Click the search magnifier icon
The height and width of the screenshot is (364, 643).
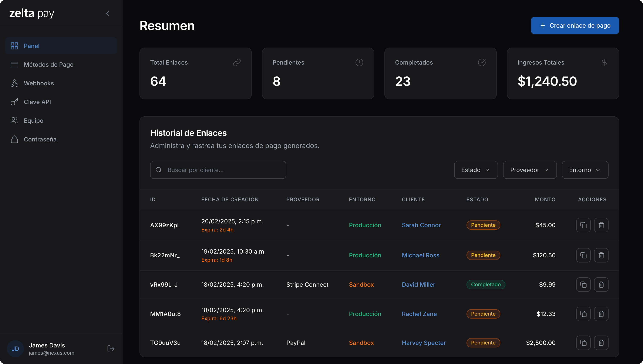159,170
